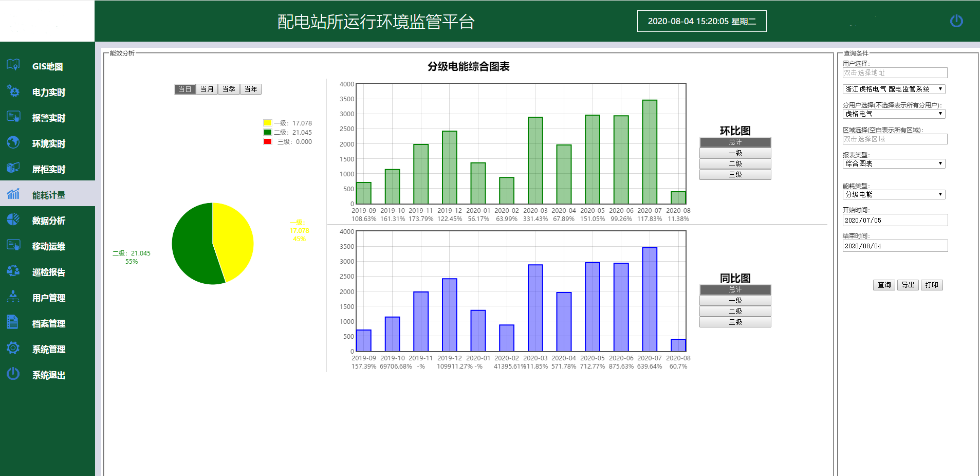Screen dimensions: 980x476
Task: Click the 电力实时 gear icon
Action: click(x=13, y=91)
